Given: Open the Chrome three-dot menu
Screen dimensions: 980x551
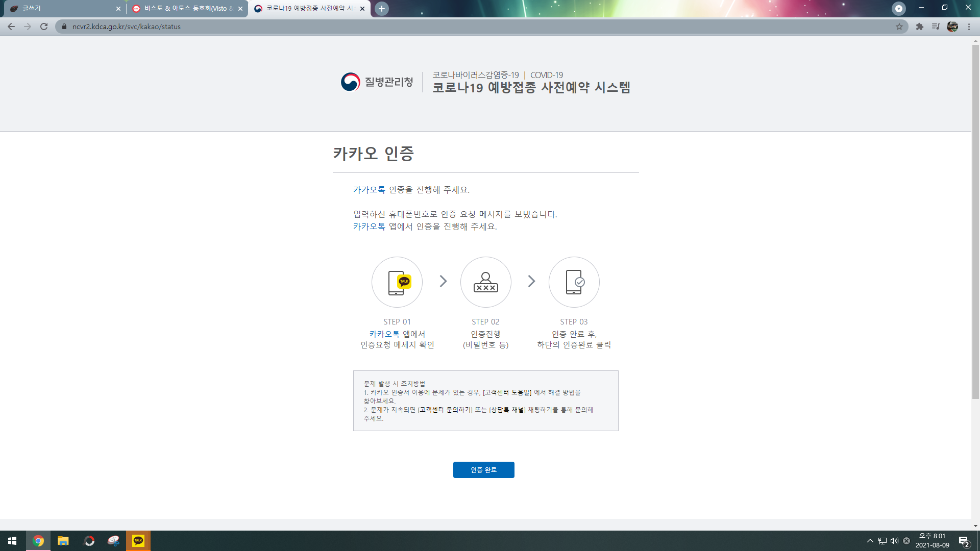Looking at the screenshot, I should pos(969,27).
